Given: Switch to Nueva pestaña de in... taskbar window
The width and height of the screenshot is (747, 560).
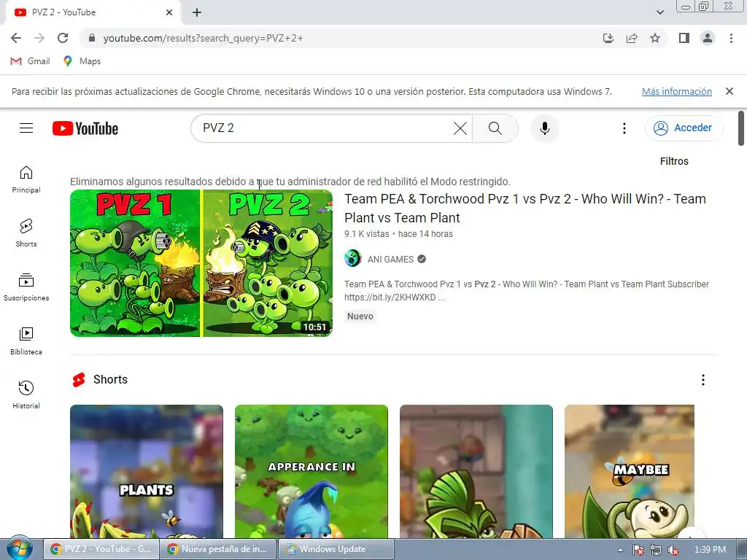Looking at the screenshot, I should pos(217,549).
